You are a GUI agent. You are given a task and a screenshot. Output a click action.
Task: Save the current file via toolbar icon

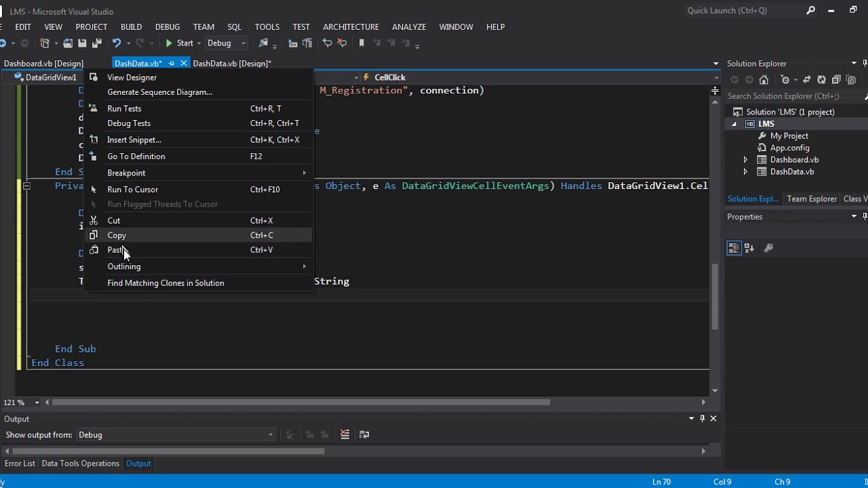pyautogui.click(x=82, y=43)
